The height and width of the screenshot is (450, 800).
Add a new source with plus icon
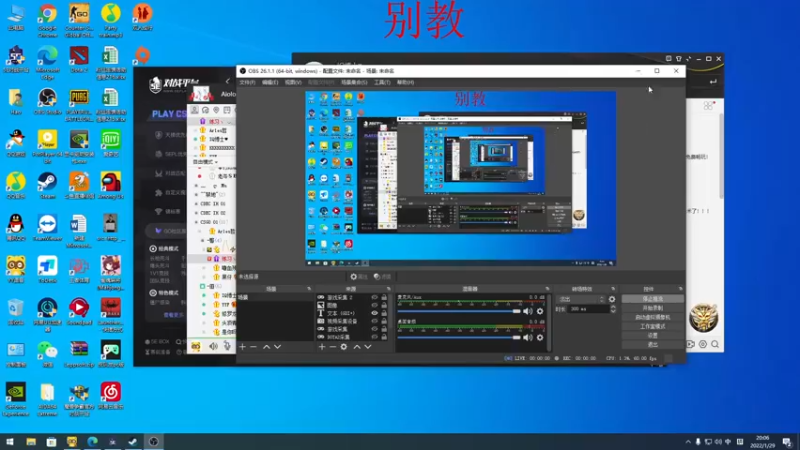[x=322, y=347]
